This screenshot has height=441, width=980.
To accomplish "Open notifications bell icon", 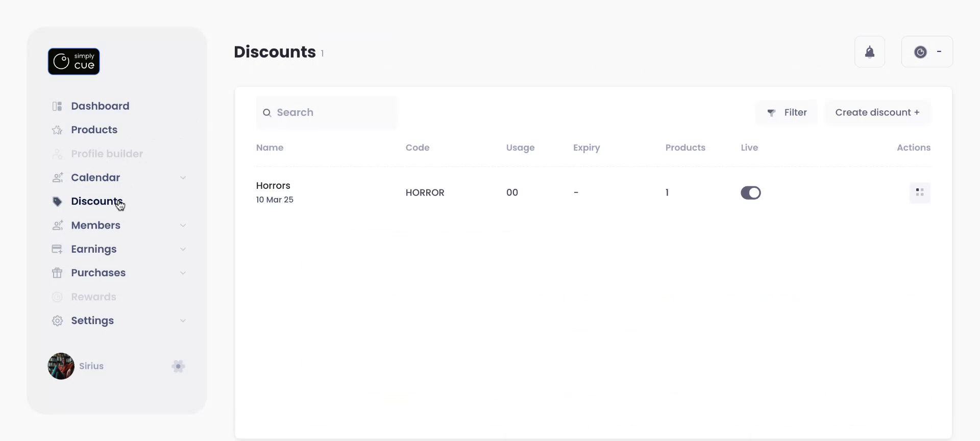I will pyautogui.click(x=869, y=52).
